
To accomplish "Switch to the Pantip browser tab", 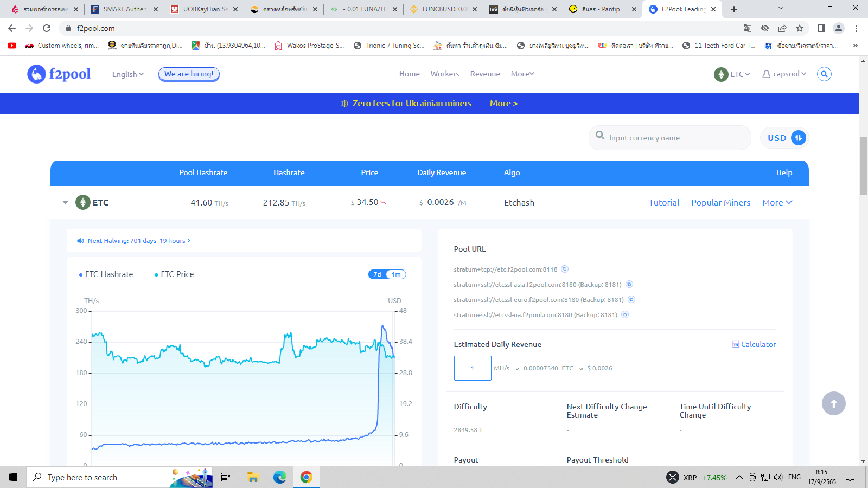I will [x=602, y=9].
